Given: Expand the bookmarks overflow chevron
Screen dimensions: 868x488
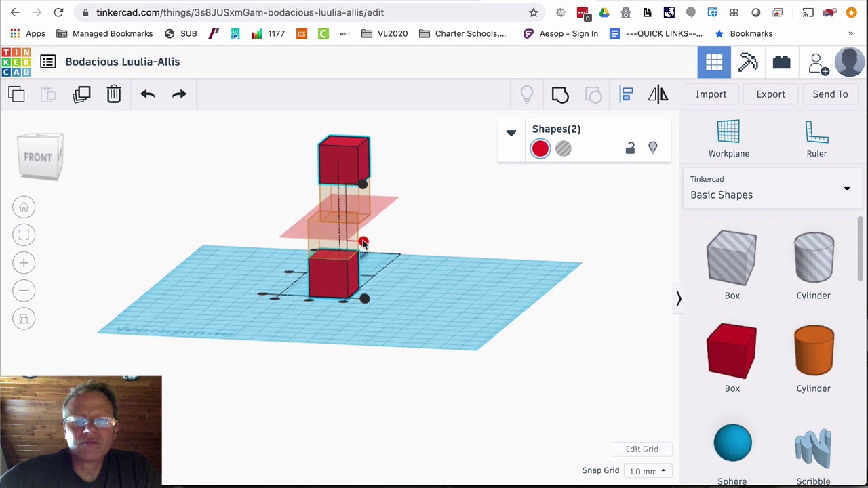Looking at the screenshot, I should pyautogui.click(x=850, y=33).
